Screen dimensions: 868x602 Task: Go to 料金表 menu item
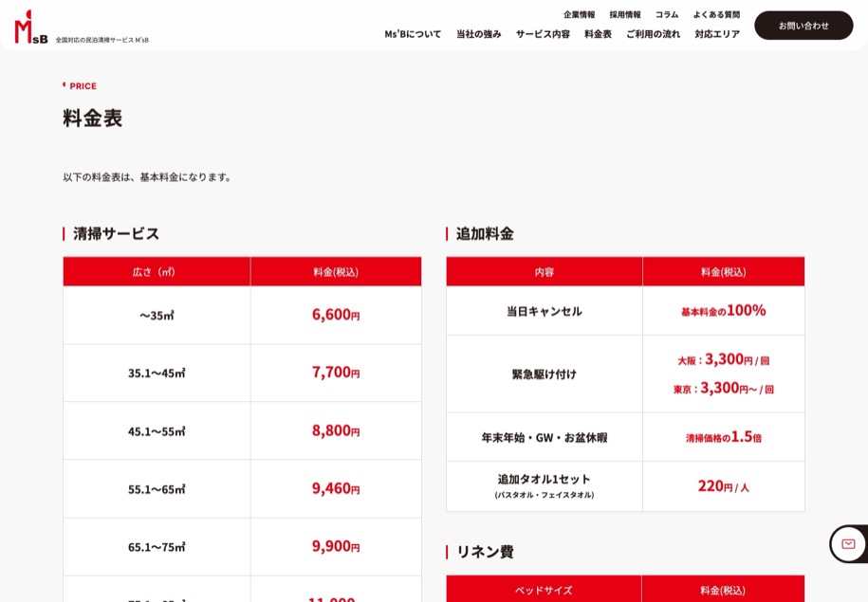tap(598, 34)
